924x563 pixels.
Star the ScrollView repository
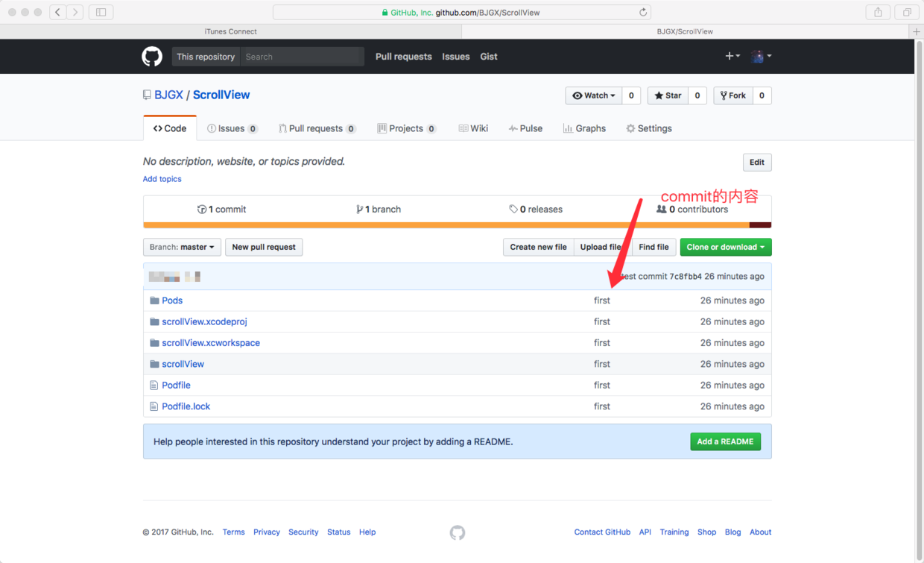(668, 95)
